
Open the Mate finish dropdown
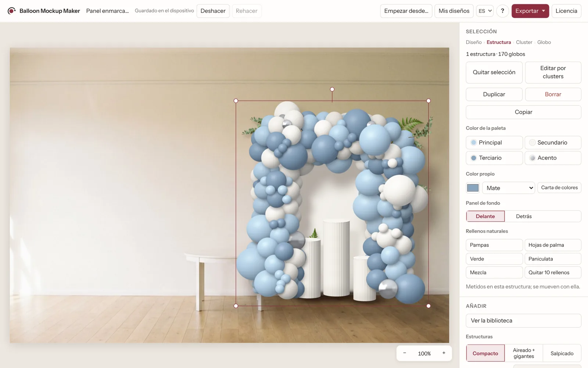508,188
